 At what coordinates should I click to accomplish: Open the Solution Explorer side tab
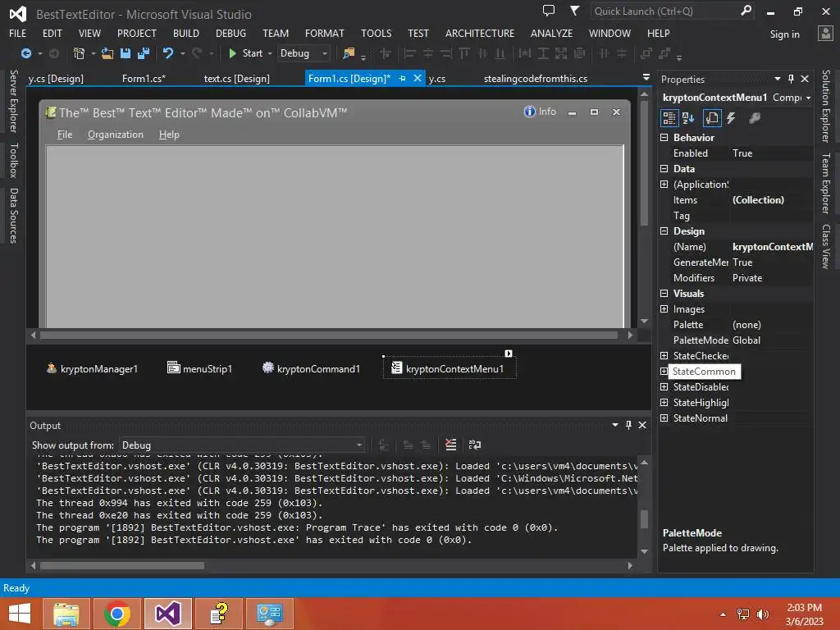pyautogui.click(x=826, y=106)
